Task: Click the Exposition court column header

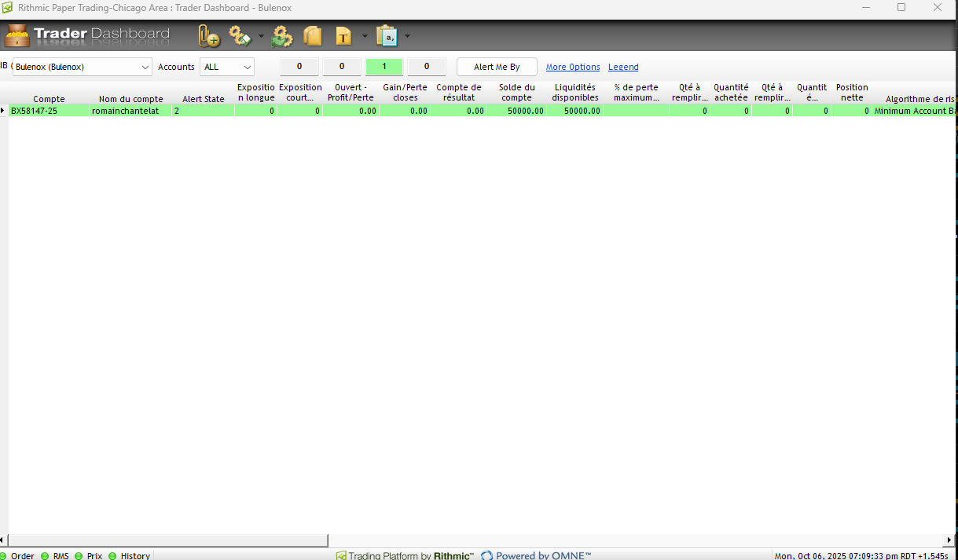Action: pos(300,93)
